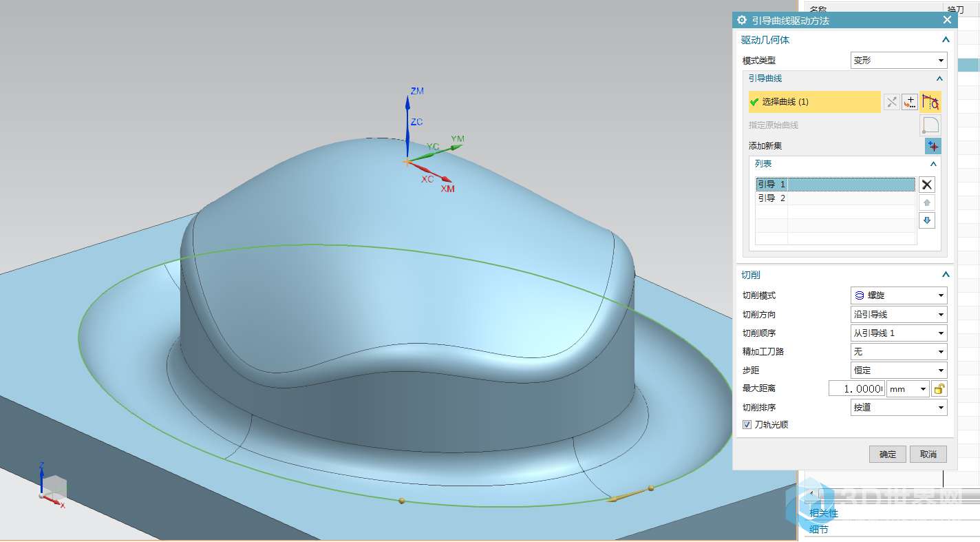Toggle the 刀轨光顺 checkbox
The width and height of the screenshot is (980, 542).
[747, 425]
